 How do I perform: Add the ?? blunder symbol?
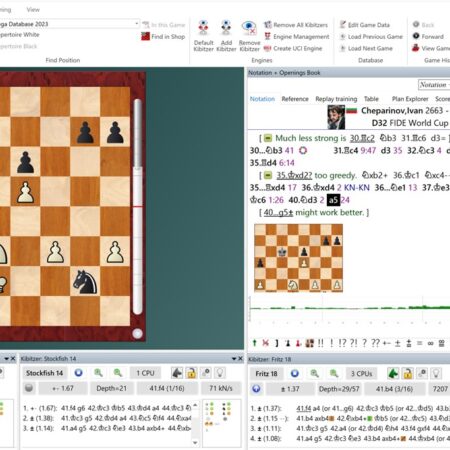pyautogui.click(x=375, y=343)
